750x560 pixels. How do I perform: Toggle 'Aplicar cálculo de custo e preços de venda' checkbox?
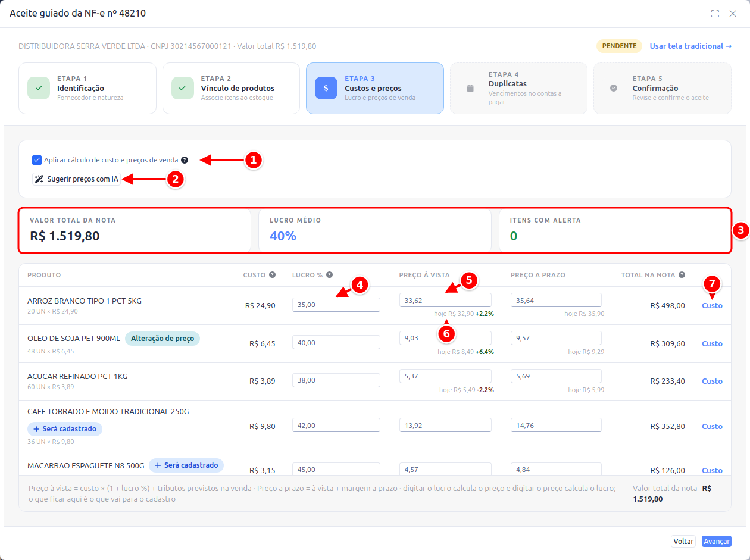(x=37, y=160)
